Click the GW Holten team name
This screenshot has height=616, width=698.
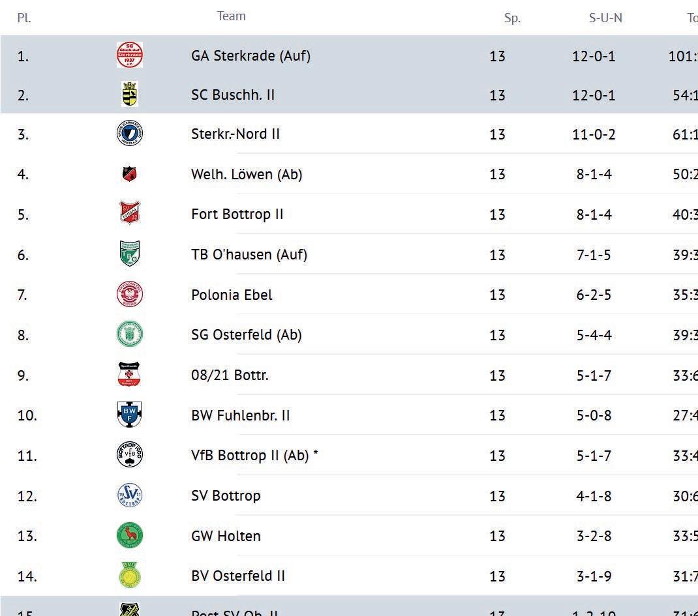click(226, 536)
